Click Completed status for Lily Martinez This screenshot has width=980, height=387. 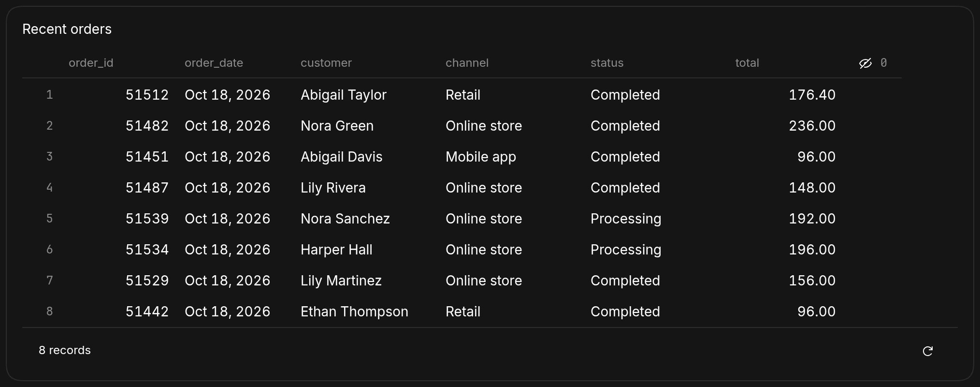(625, 281)
